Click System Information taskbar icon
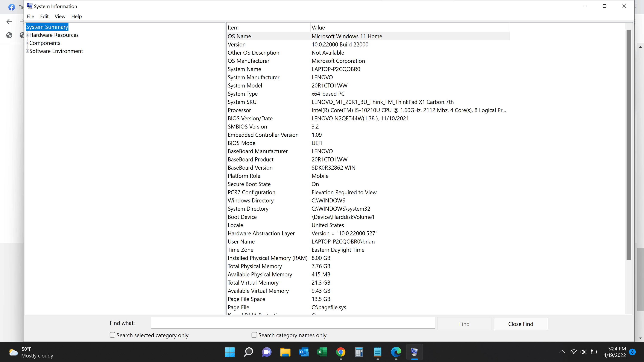644x362 pixels. click(414, 352)
